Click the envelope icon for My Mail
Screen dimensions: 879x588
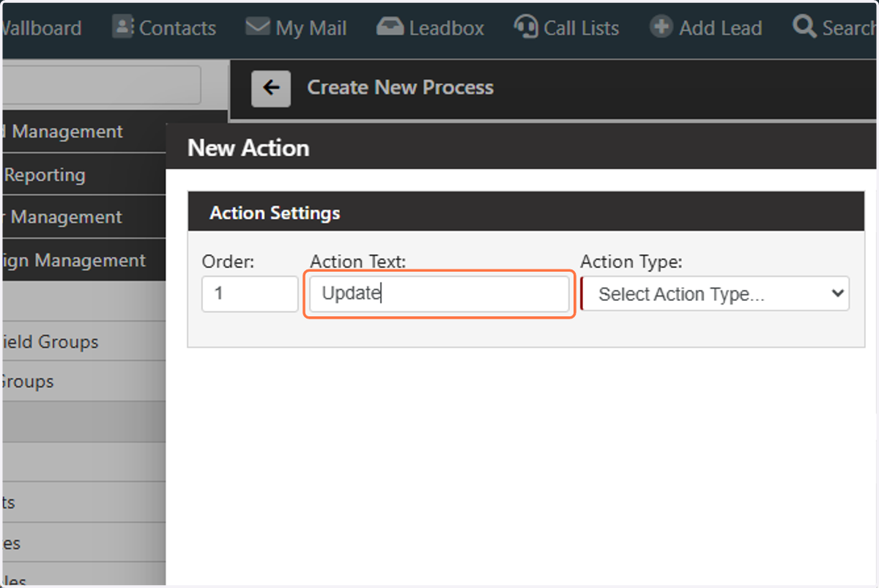[258, 27]
